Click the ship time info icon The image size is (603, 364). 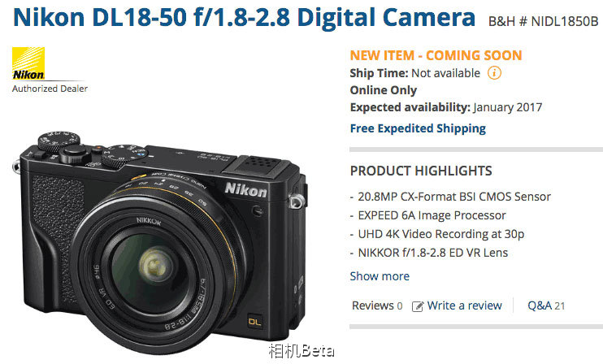coord(494,72)
